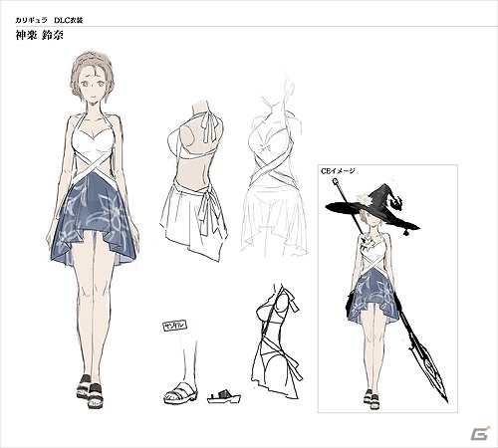Click the handwritten sandal label tag
This screenshot has height=448, width=498.
click(x=174, y=326)
